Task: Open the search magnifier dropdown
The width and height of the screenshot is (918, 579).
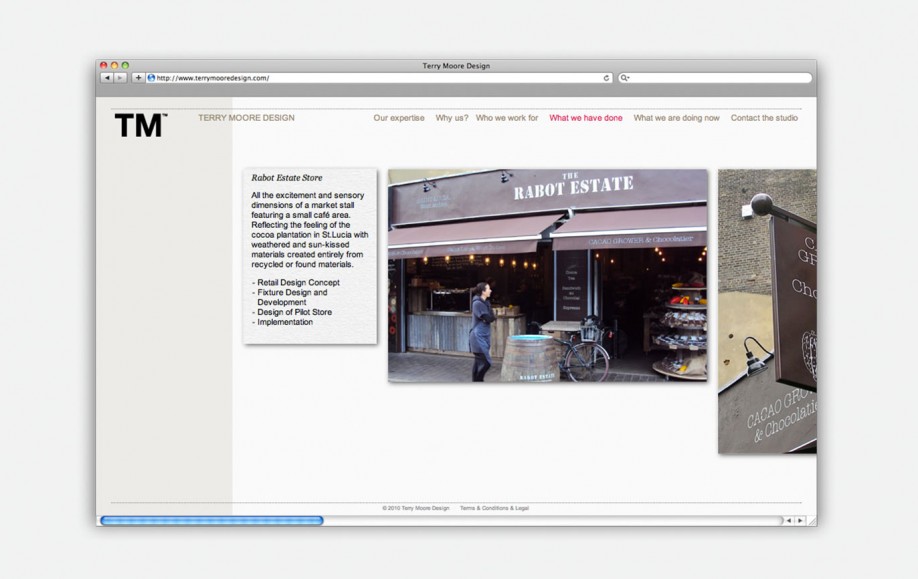Action: click(x=625, y=78)
